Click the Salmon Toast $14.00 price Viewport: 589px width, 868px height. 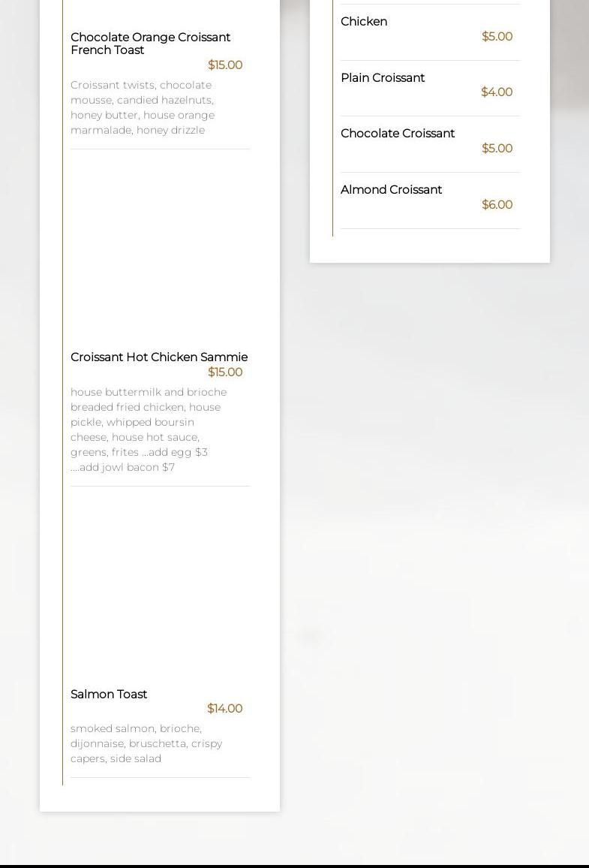pos(224,709)
